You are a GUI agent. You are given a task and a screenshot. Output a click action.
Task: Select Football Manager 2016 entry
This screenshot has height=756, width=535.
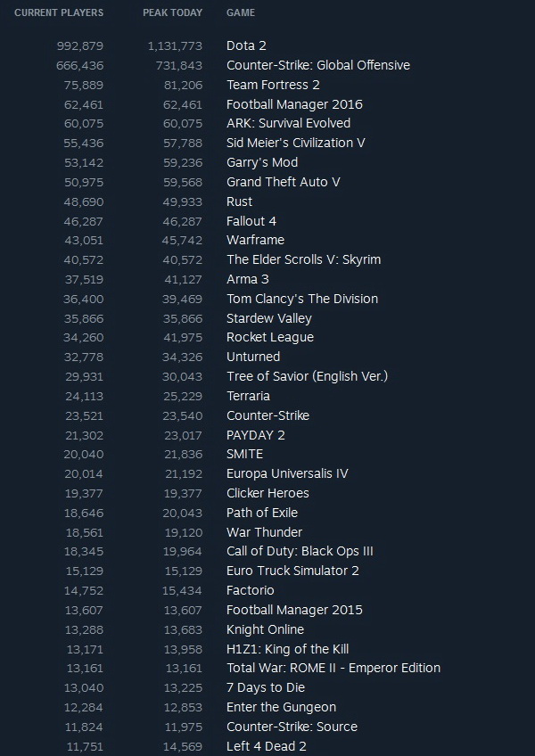pyautogui.click(x=294, y=104)
